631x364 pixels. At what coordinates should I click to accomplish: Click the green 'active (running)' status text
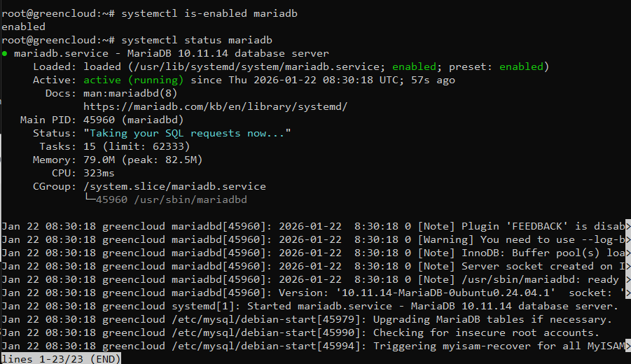tap(134, 80)
